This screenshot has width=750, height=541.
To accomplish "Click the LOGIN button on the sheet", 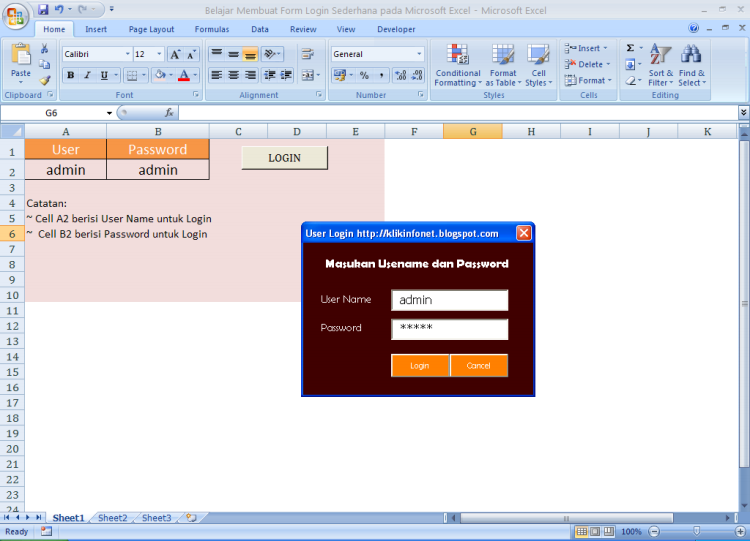I will pyautogui.click(x=285, y=158).
